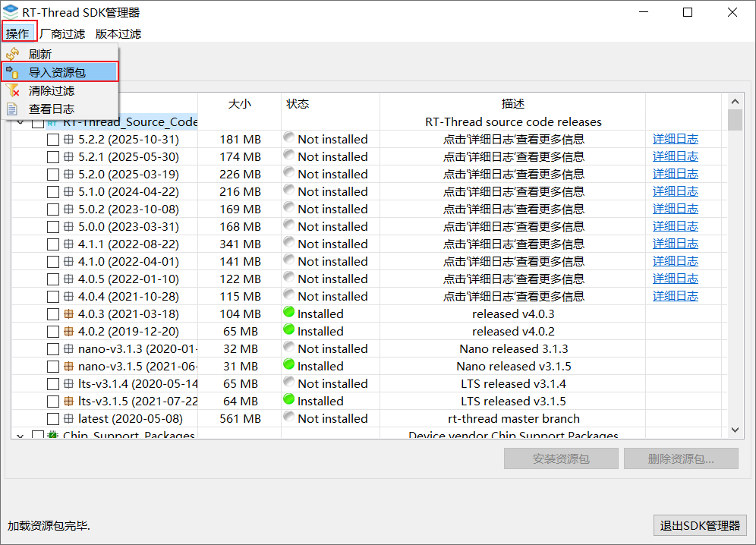Click the import resource package icon
Image resolution: width=756 pixels, height=545 pixels.
click(13, 72)
